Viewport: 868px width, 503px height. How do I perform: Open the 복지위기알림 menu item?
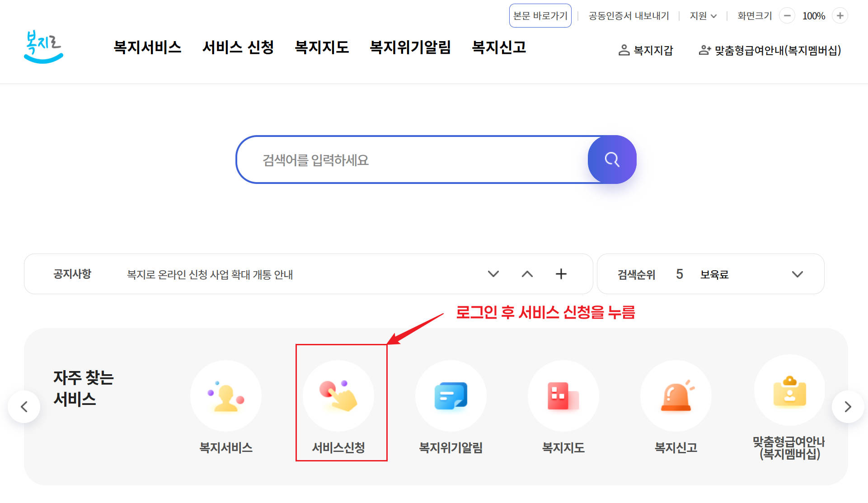click(410, 47)
